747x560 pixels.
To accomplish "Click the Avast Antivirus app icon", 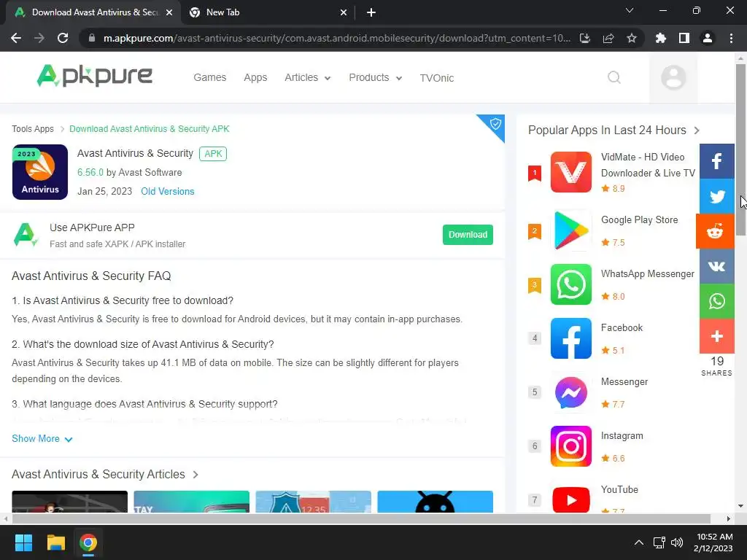I will coord(40,172).
